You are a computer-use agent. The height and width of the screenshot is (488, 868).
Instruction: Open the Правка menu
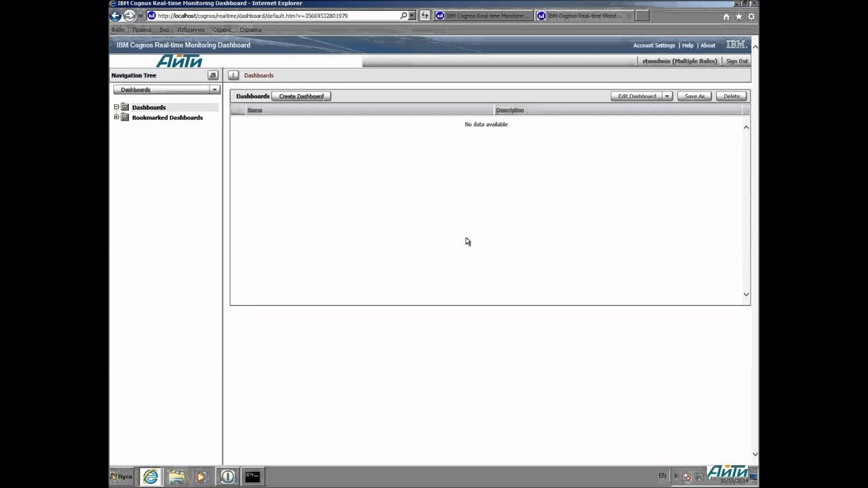[142, 30]
